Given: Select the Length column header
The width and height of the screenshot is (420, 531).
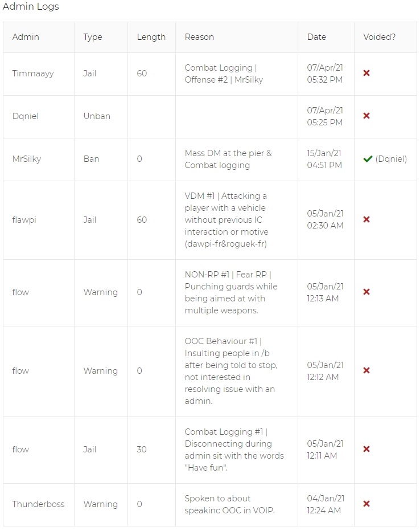Looking at the screenshot, I should pyautogui.click(x=151, y=37).
